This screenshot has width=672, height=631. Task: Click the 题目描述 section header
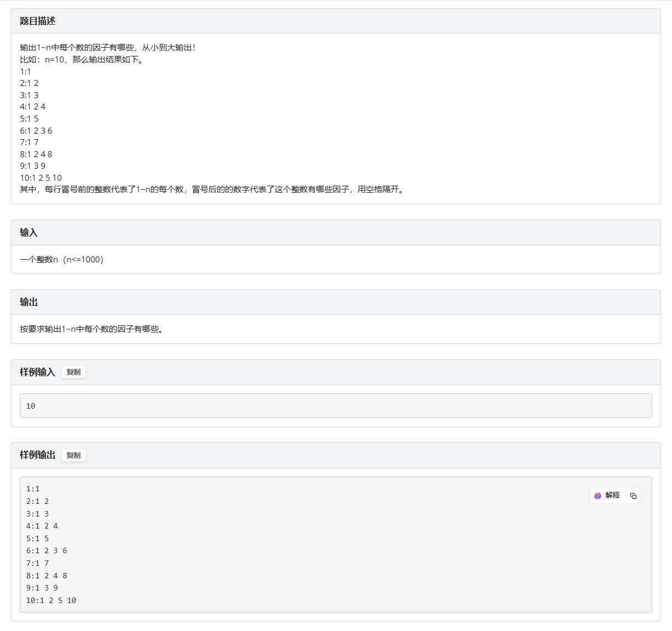coord(37,21)
